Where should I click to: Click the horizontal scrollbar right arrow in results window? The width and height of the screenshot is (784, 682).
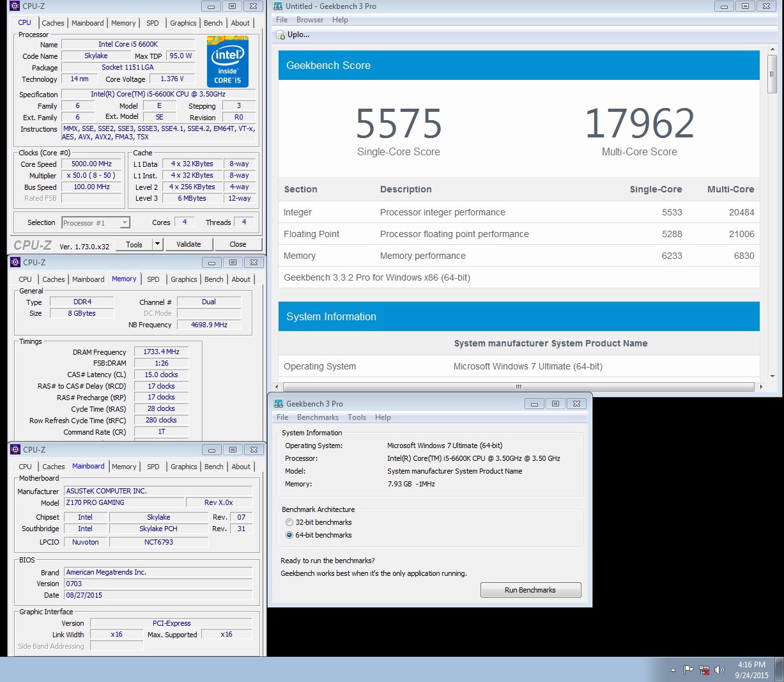(760, 387)
